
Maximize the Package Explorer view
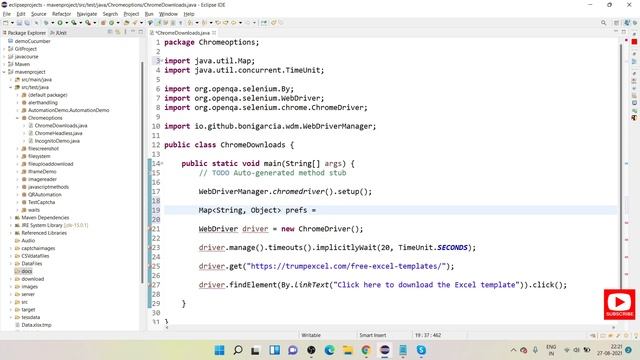click(x=140, y=32)
